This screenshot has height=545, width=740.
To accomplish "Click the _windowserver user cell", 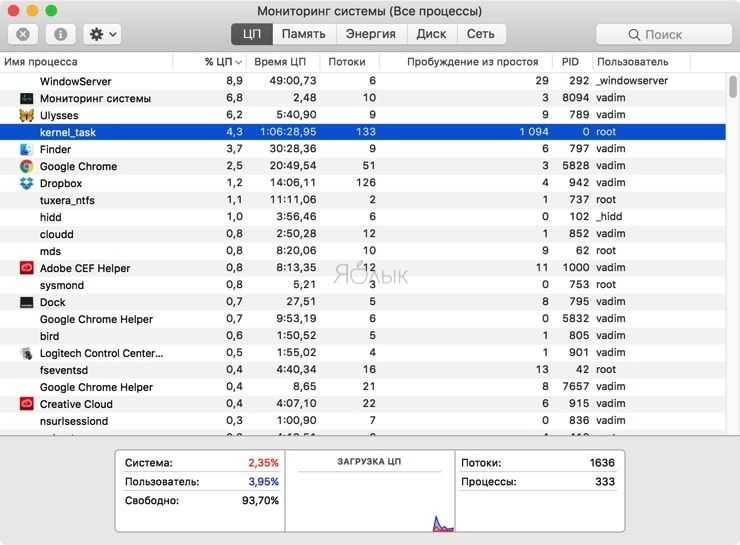I will 632,81.
